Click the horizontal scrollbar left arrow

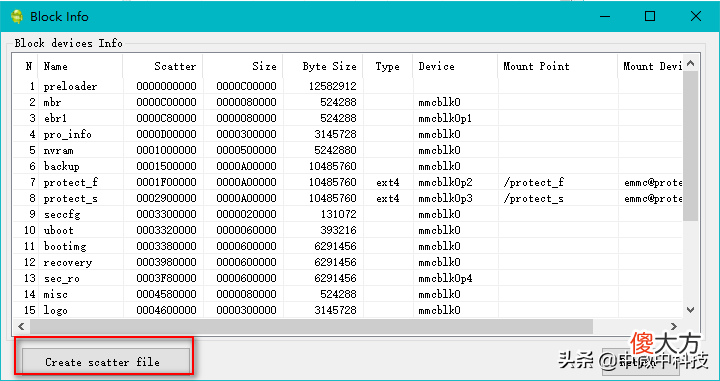coord(21,326)
